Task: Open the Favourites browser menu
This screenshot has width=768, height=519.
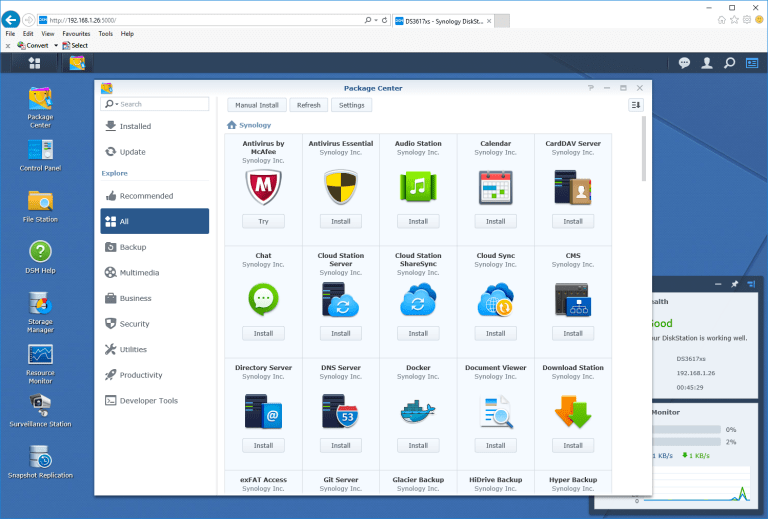Action: 76,33
